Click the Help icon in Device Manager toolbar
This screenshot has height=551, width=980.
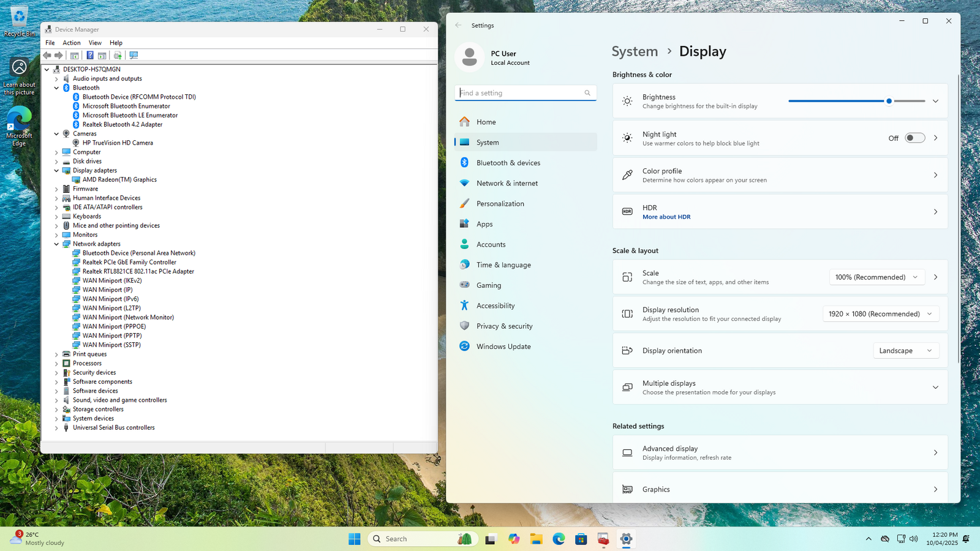pyautogui.click(x=90, y=55)
